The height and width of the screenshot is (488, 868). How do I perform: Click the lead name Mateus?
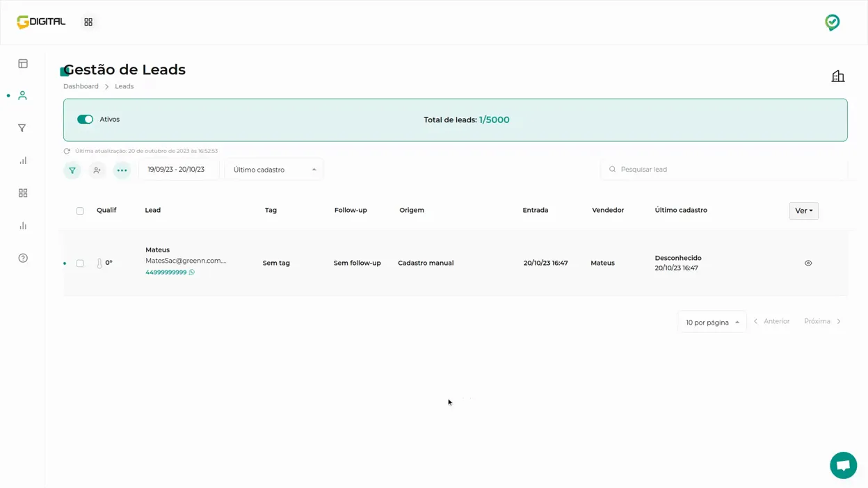(157, 250)
